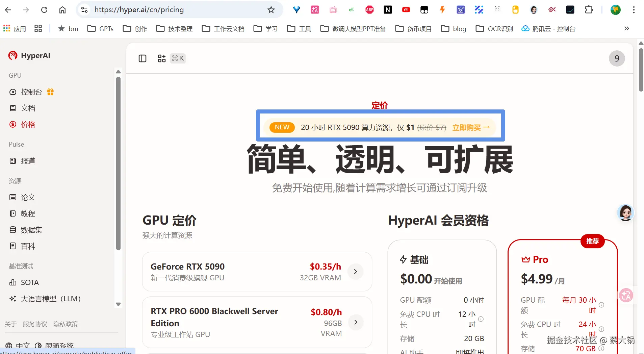Open the 应用 apps shortcut
644x354 pixels.
coord(15,29)
